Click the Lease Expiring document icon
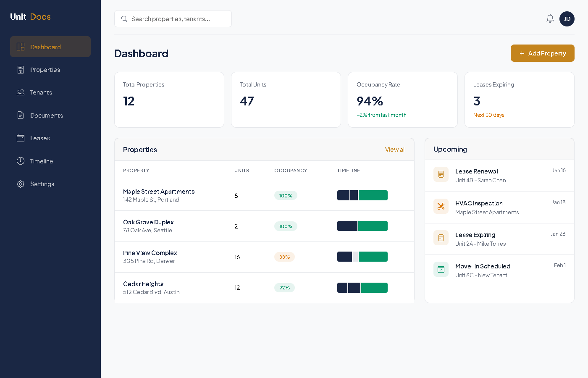The height and width of the screenshot is (378, 588). click(x=441, y=238)
